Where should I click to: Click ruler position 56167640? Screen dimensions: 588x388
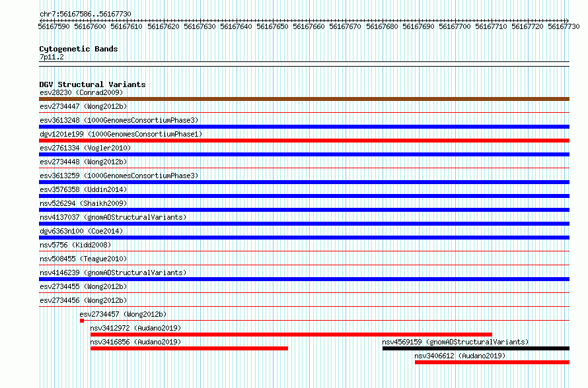(x=236, y=26)
